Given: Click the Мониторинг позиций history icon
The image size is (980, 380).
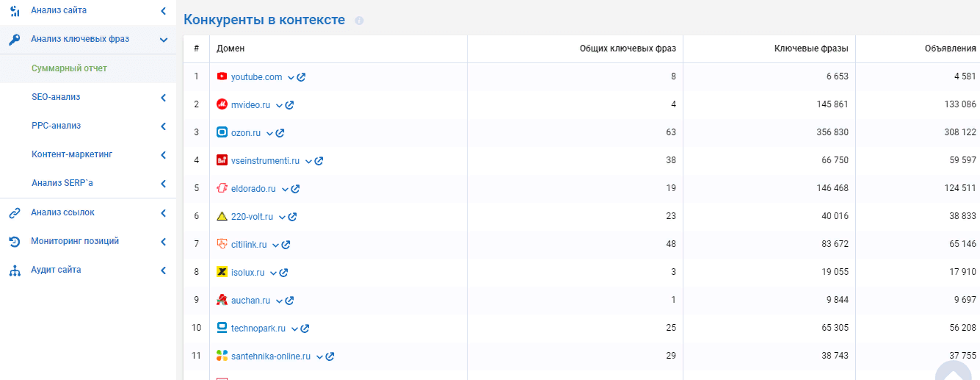Looking at the screenshot, I should [x=14, y=242].
